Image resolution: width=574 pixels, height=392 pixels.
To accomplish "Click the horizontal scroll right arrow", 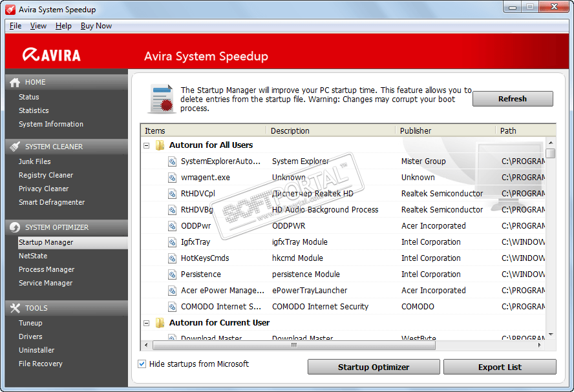I will (x=540, y=346).
